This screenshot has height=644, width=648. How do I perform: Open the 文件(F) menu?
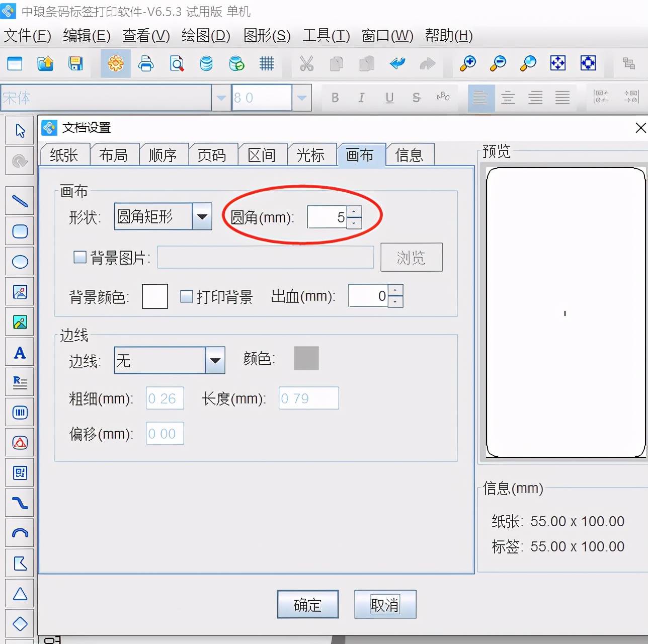28,36
